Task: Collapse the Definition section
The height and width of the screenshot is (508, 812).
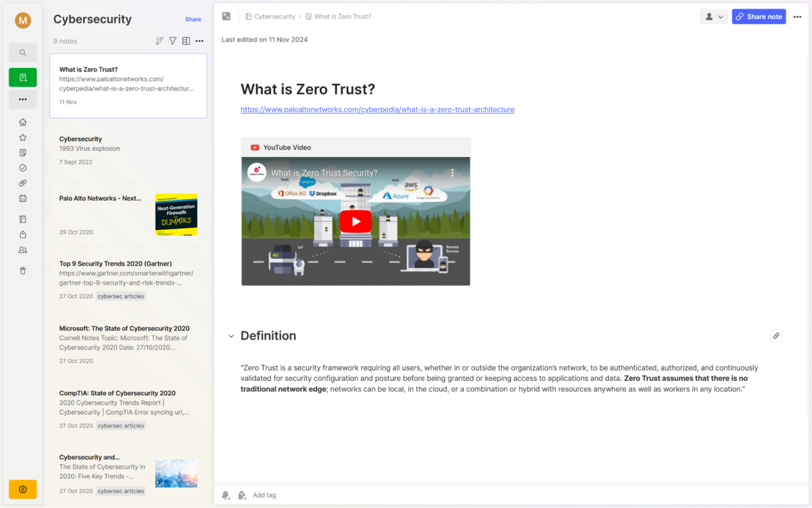Action: pos(231,336)
